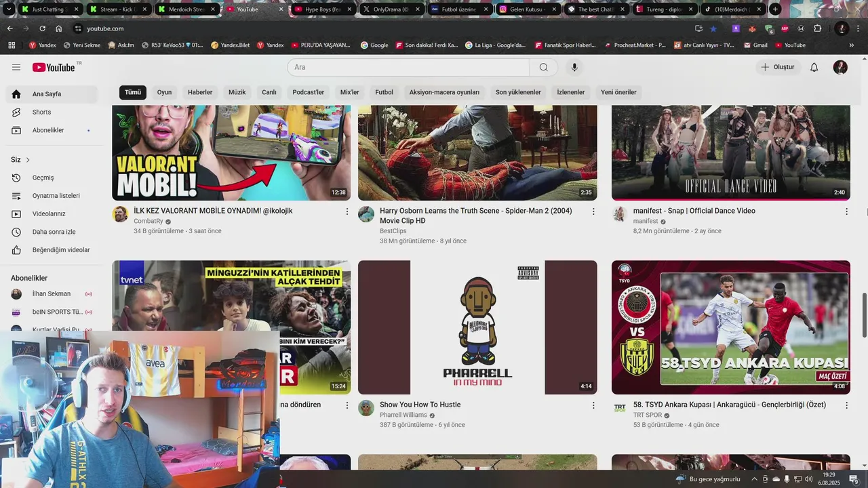Open Oynatma listeleri page

point(53,196)
